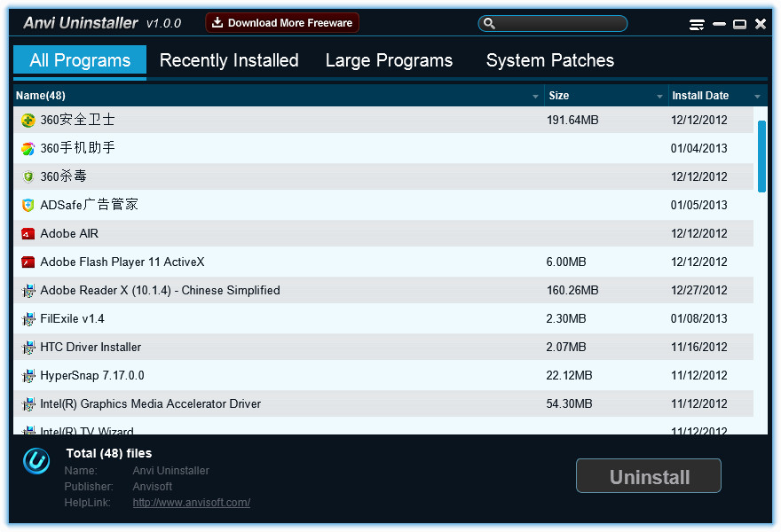Image resolution: width=781 pixels, height=532 pixels.
Task: Click the Intel Graphics Media Accelerator icon
Action: pyautogui.click(x=29, y=403)
